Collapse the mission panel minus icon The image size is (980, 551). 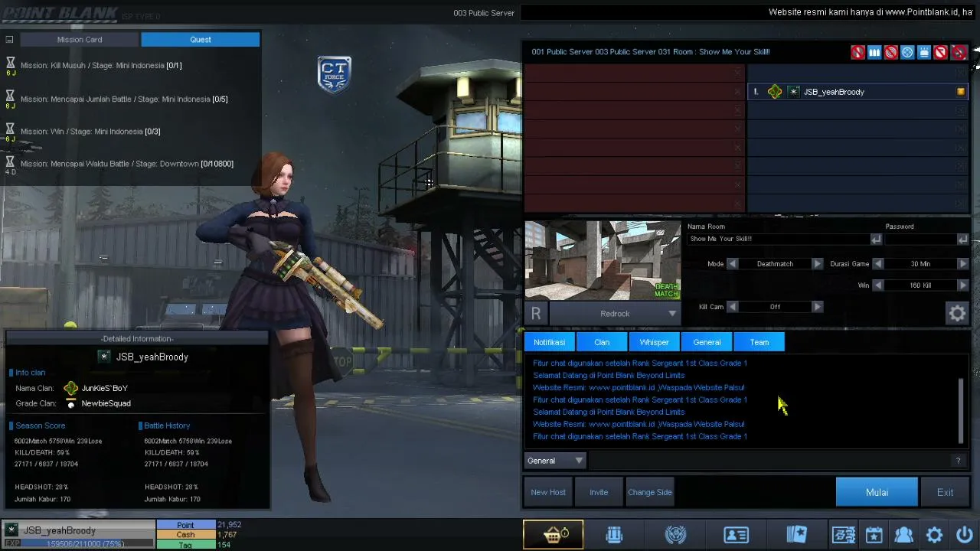click(x=9, y=40)
